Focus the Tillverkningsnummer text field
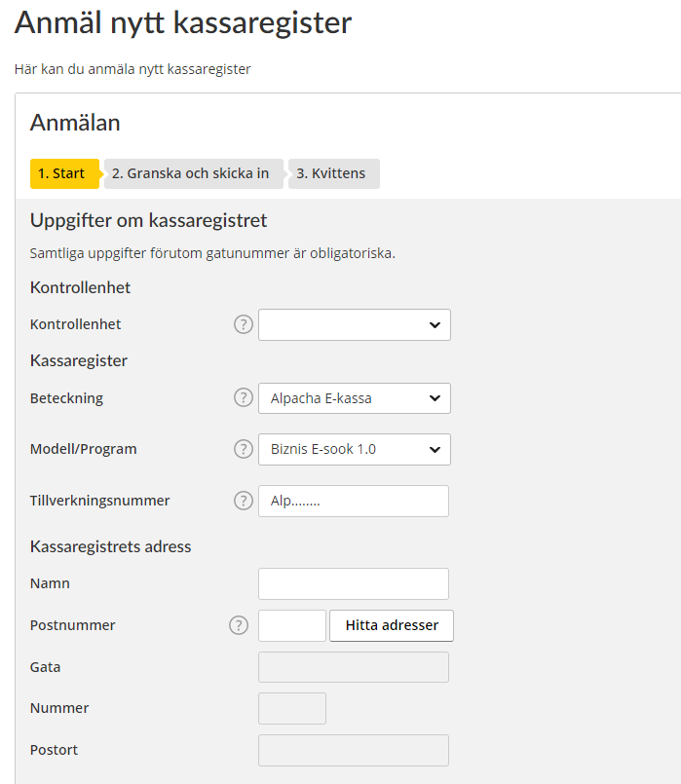Viewport: 681px width, 784px height. [x=354, y=501]
